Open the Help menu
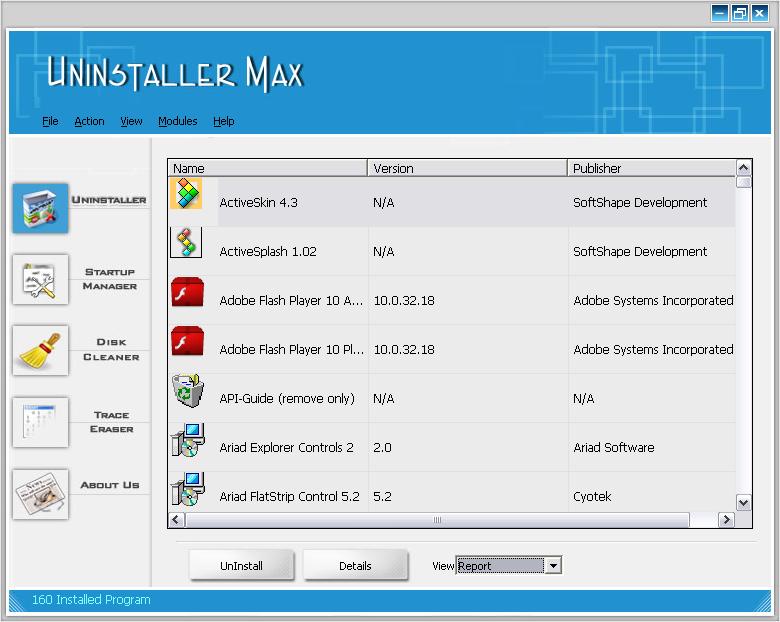This screenshot has width=780, height=622. click(x=224, y=121)
